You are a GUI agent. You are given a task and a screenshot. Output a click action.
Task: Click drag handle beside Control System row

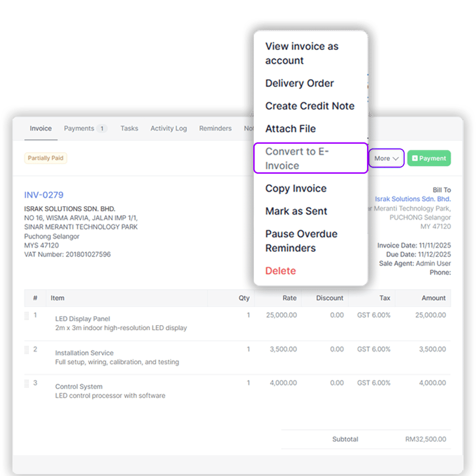[x=27, y=384]
